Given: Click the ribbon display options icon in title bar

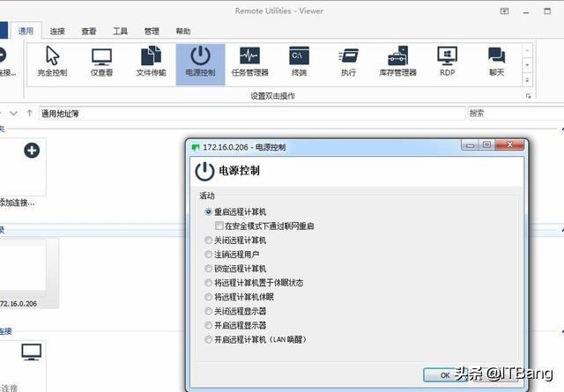Looking at the screenshot, I should click(504, 11).
